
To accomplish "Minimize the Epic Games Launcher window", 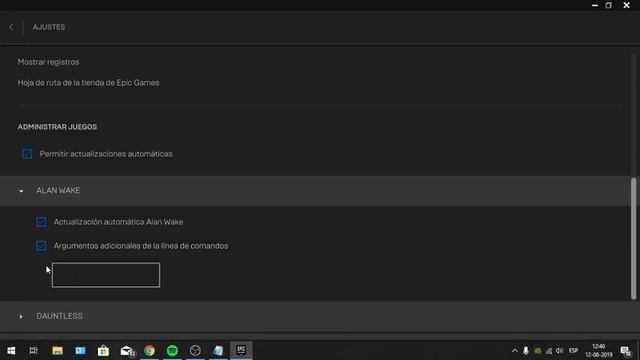I will pos(595,5).
